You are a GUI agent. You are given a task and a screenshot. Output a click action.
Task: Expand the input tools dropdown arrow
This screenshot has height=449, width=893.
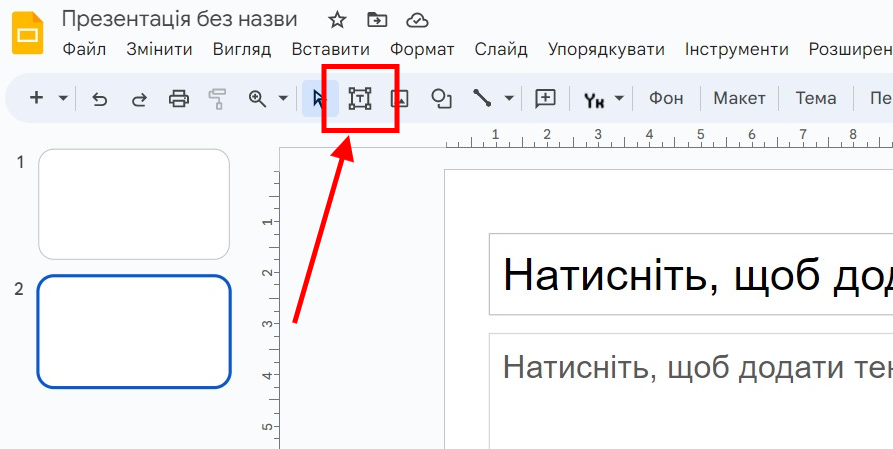point(619,99)
